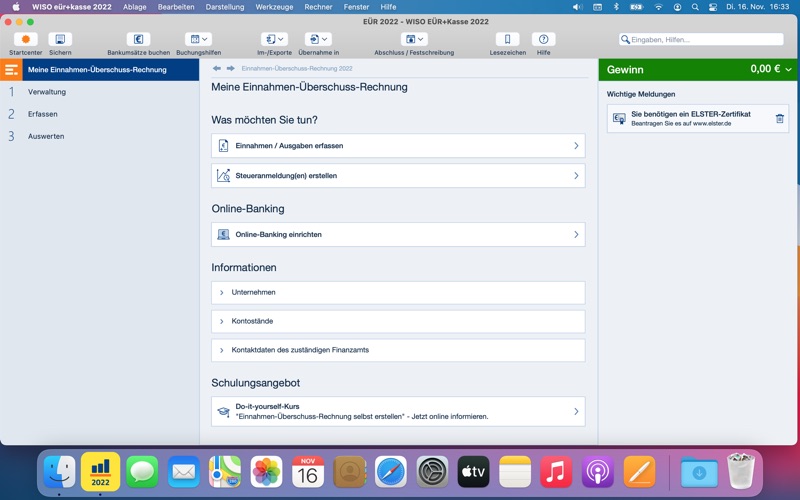Screen dimensions: 800x500
Task: Click chevron on Einnahmen / Ausgaben erfassen row
Action: click(x=576, y=146)
